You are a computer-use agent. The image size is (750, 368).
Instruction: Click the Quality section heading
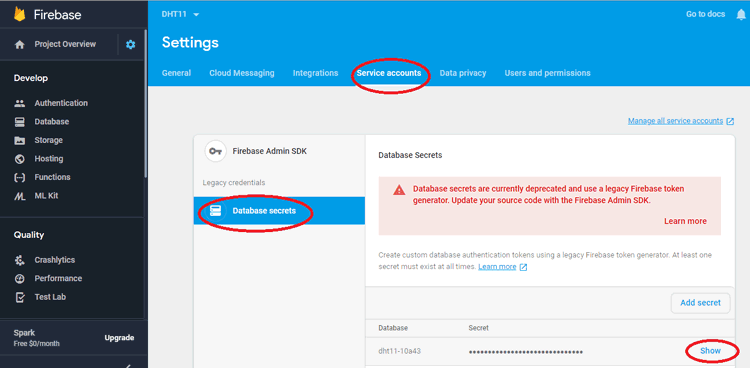tap(29, 235)
